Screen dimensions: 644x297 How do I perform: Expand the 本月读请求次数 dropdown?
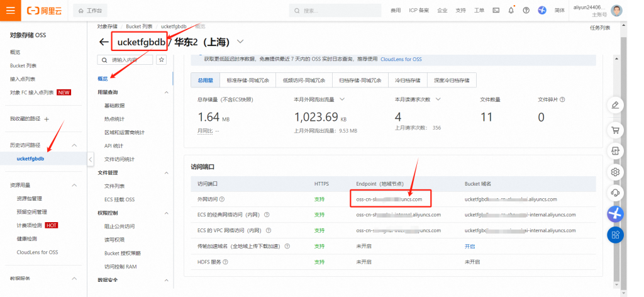(x=438, y=99)
